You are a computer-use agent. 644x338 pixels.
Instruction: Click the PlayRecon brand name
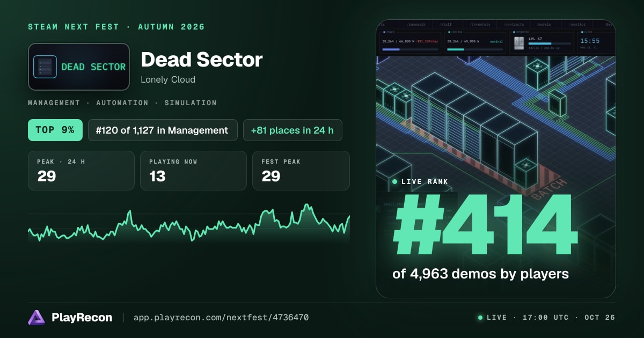82,318
